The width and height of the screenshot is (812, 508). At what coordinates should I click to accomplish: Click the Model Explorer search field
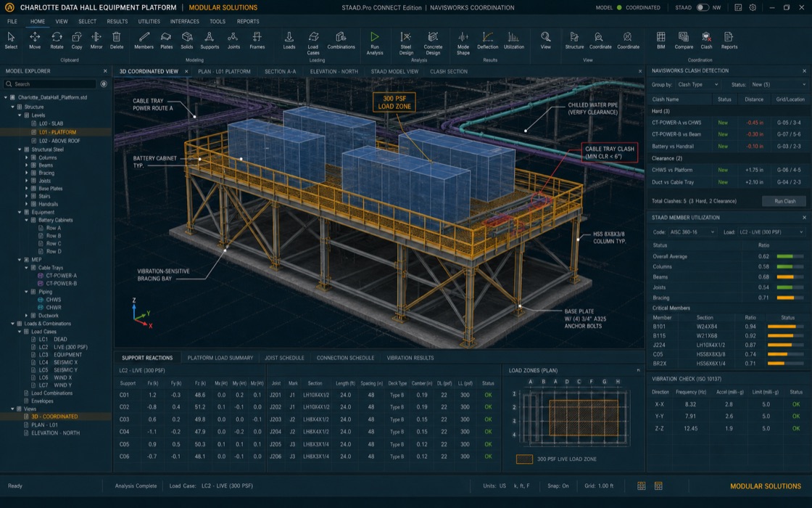[x=50, y=84]
